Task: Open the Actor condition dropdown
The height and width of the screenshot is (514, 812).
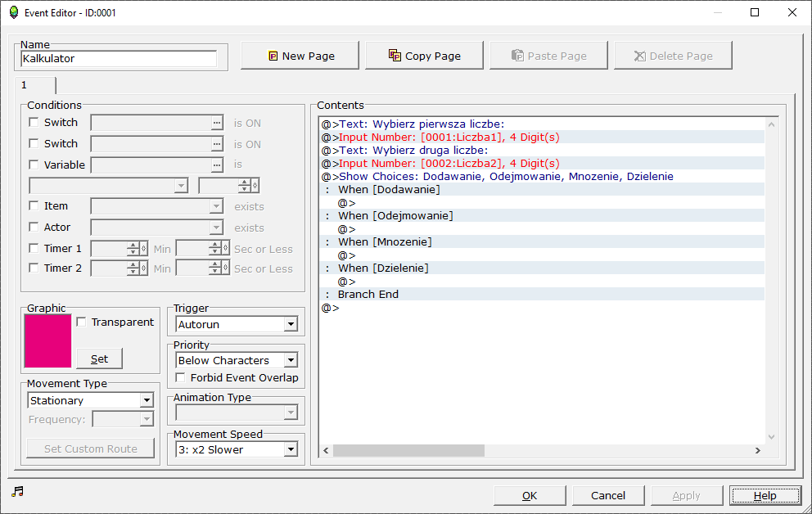Action: [157, 228]
